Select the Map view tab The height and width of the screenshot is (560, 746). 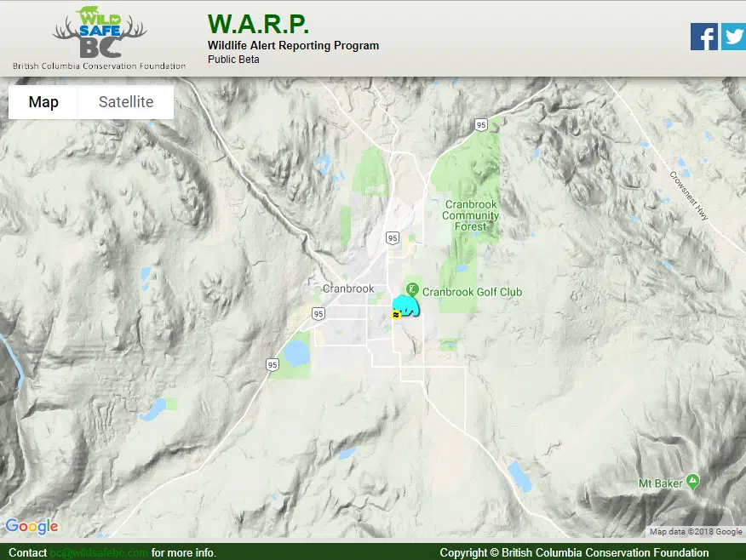[x=43, y=102]
